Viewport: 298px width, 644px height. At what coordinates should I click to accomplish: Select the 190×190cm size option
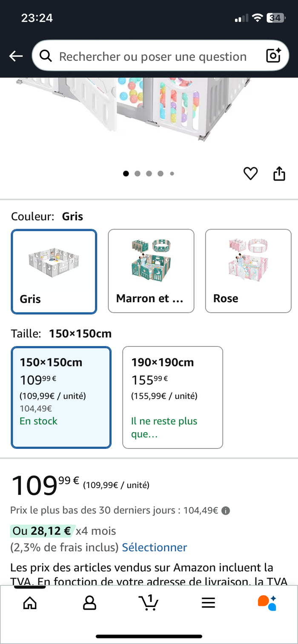pos(172,397)
